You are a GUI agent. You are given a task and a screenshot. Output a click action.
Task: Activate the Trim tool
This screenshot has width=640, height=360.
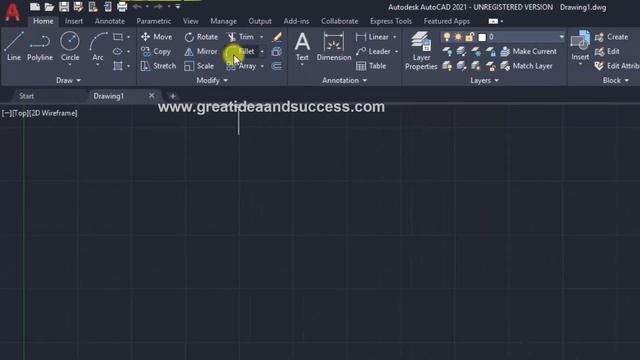(241, 37)
